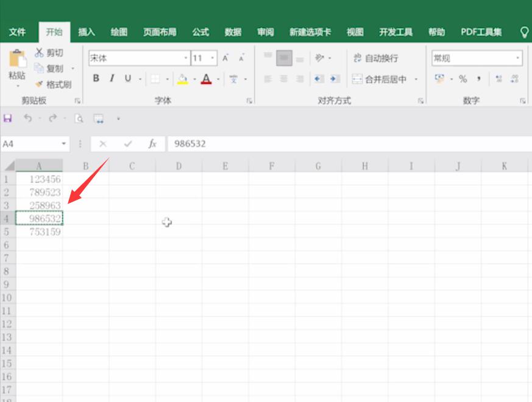Image resolution: width=532 pixels, height=402 pixels.
Task: Click the phonetic guide (文) icon
Action: pos(233,79)
